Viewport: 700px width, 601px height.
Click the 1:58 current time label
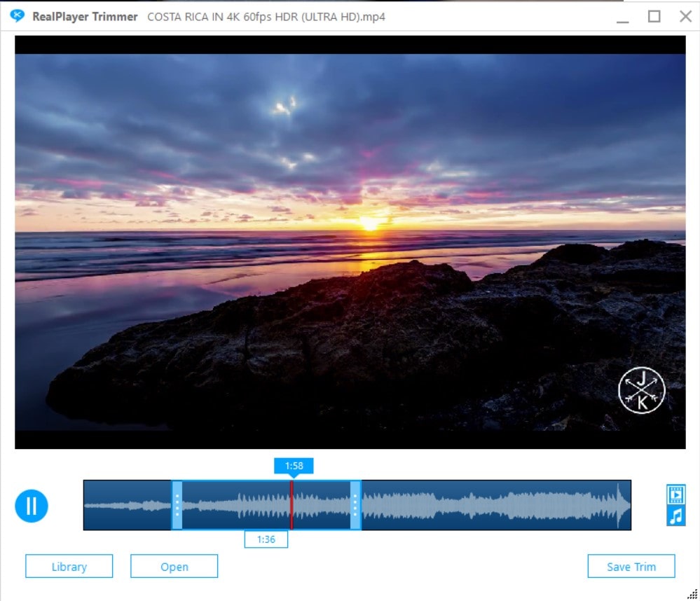[x=293, y=466]
